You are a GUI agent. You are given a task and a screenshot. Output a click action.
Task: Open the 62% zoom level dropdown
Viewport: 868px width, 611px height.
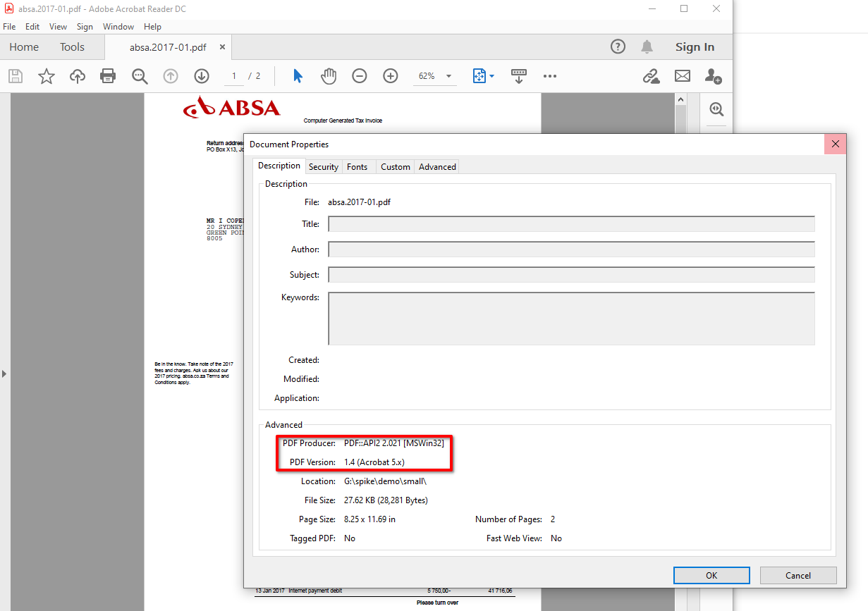tap(448, 76)
